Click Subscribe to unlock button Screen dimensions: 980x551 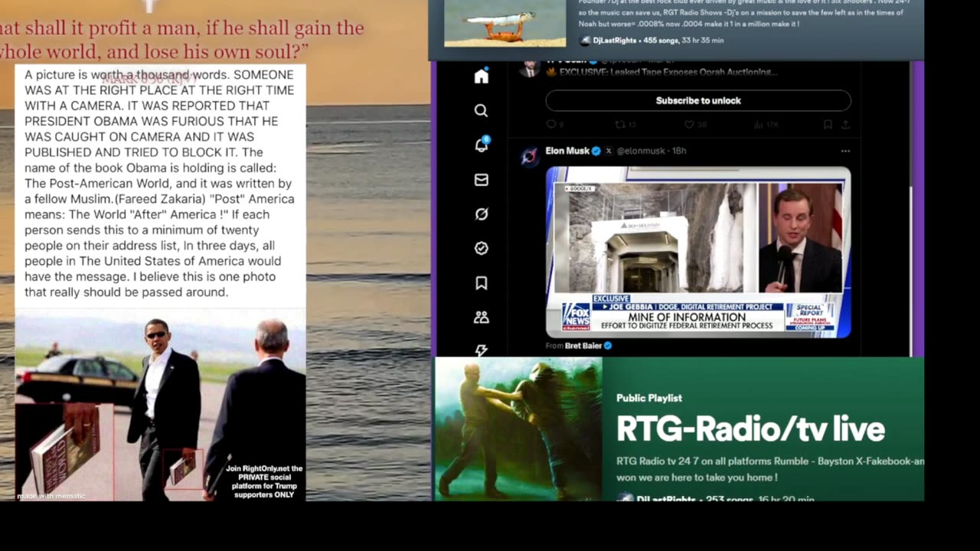pyautogui.click(x=698, y=100)
